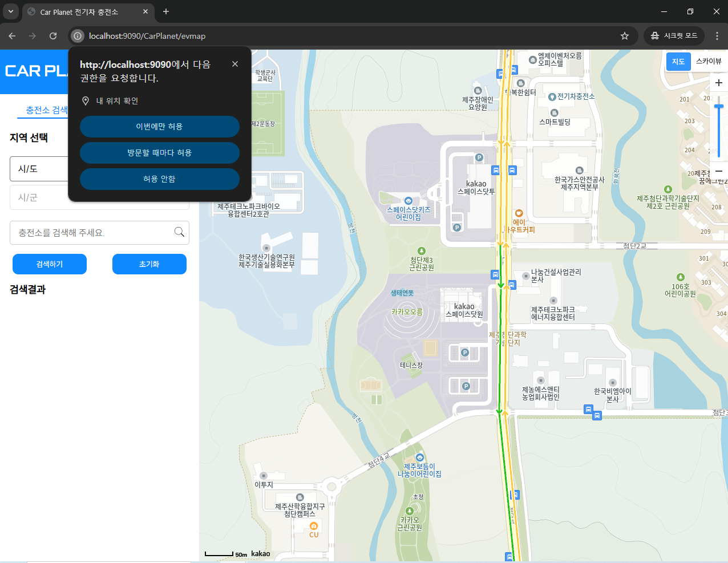Click the 한국비엠아이 본사 marker
Screen dimensions: 728x563
coord(613,383)
